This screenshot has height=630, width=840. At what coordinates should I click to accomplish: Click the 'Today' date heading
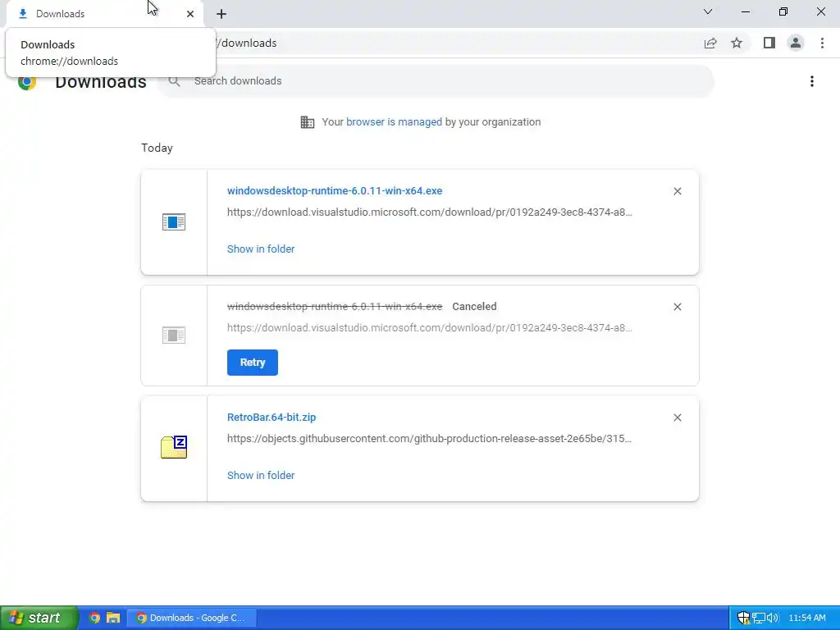point(157,148)
